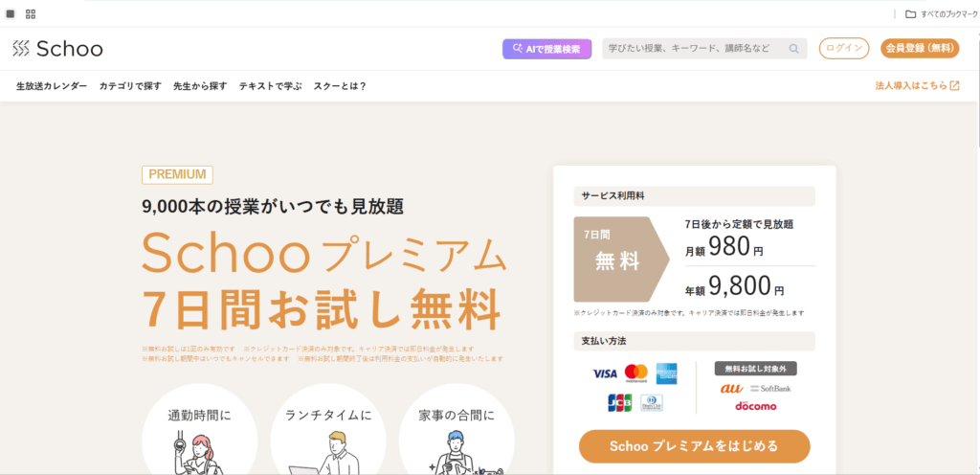The width and height of the screenshot is (980, 475).
Task: Click the au carrier logo
Action: coord(731,388)
